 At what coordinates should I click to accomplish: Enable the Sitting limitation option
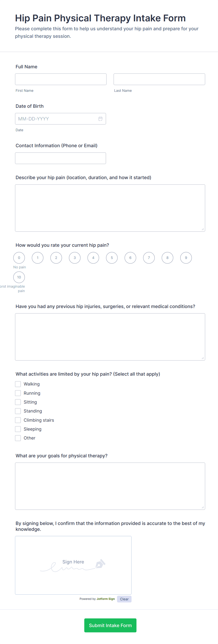coord(18,402)
